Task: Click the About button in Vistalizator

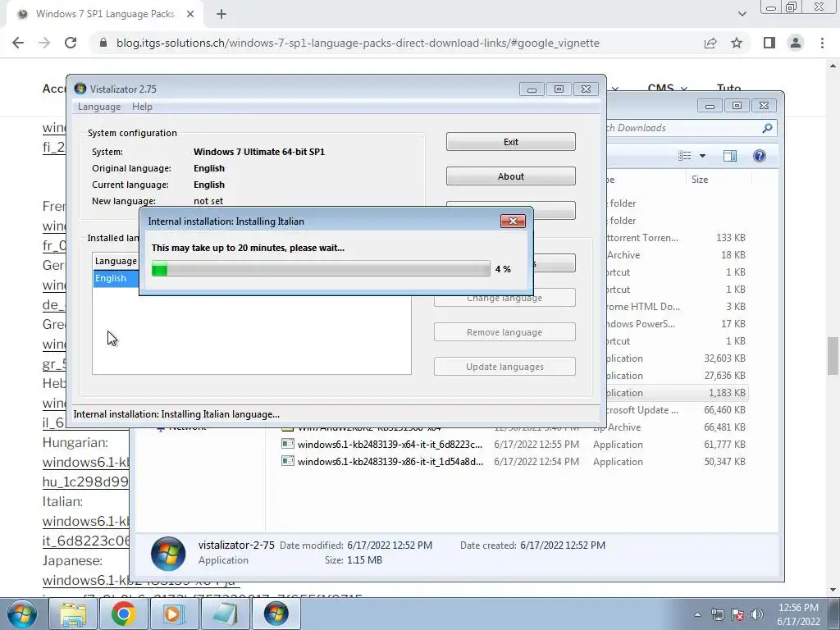Action: pyautogui.click(x=510, y=176)
